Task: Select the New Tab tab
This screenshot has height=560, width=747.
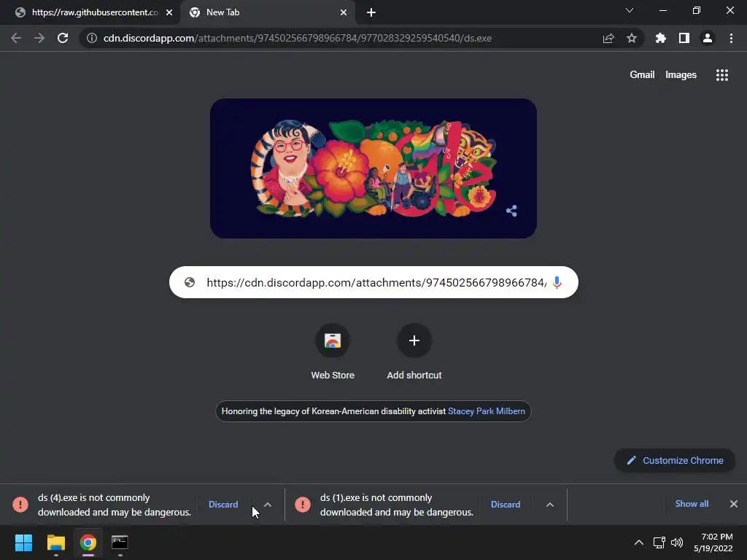Action: [x=267, y=13]
